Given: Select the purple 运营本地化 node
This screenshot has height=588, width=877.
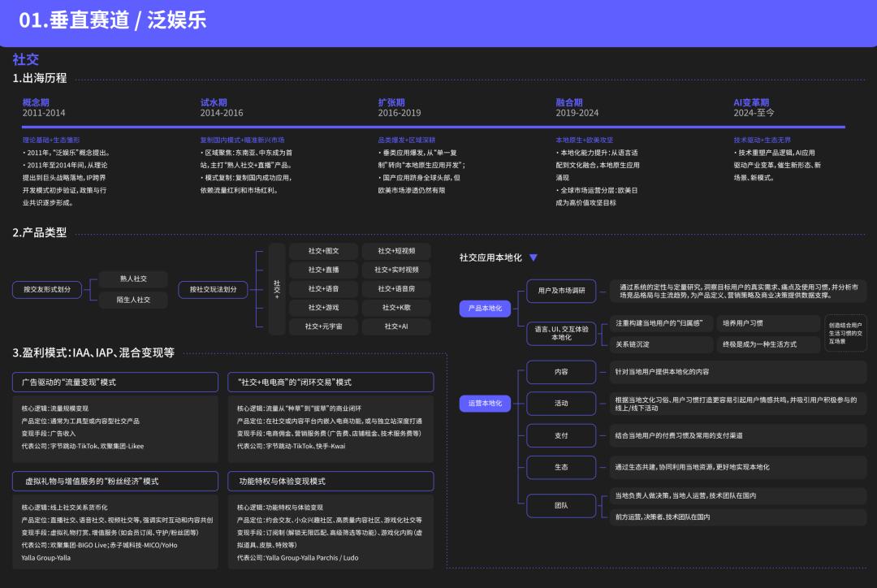Looking at the screenshot, I should [486, 403].
